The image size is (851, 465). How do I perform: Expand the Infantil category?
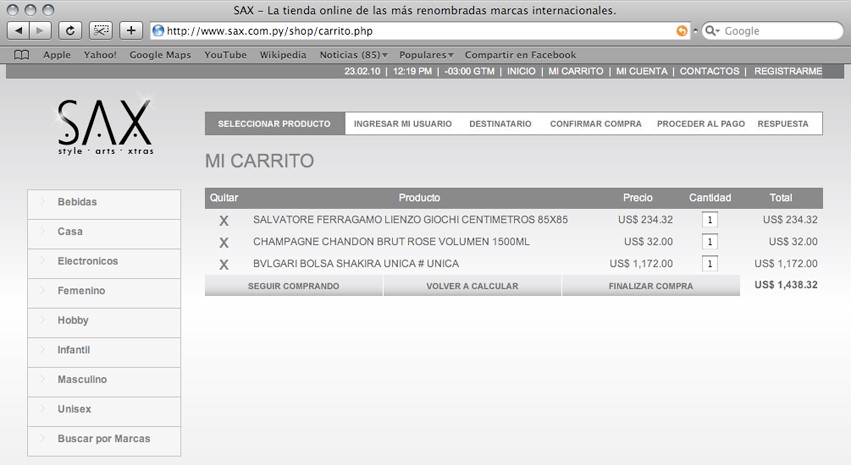pyautogui.click(x=104, y=353)
